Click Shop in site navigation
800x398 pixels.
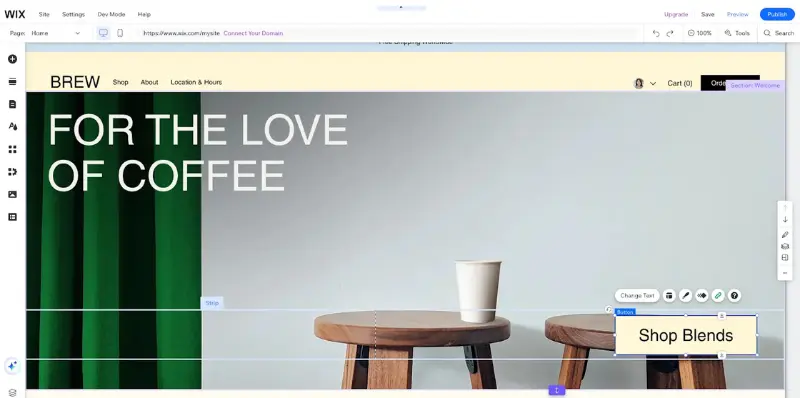(120, 82)
